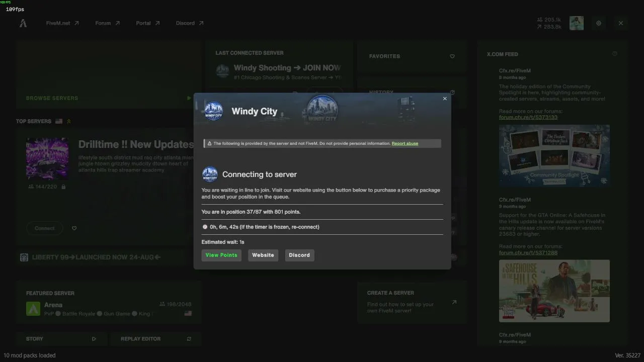The height and width of the screenshot is (362, 644).
Task: Click the Connecting to server heading
Action: tap(260, 174)
